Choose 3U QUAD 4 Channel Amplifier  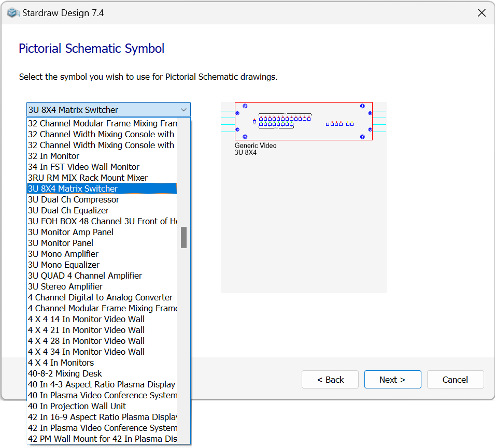coord(102,276)
